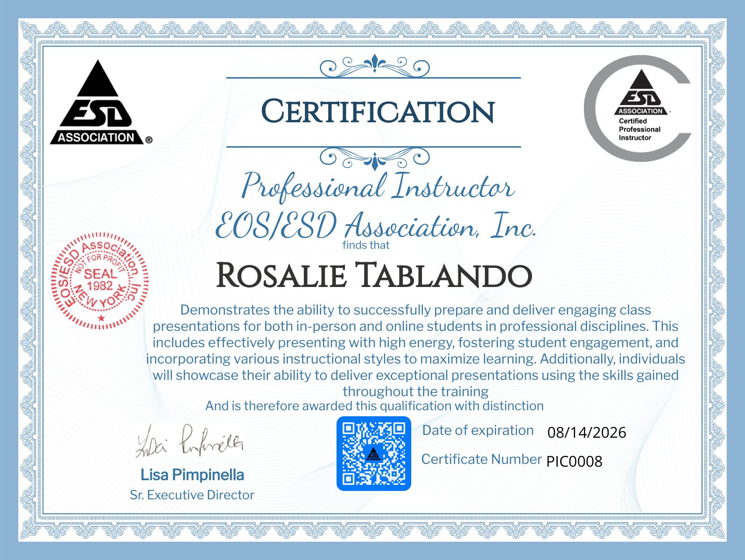This screenshot has height=560, width=745.
Task: Click 'EOS/ESD Association, Inc.' script text
Action: [x=375, y=226]
